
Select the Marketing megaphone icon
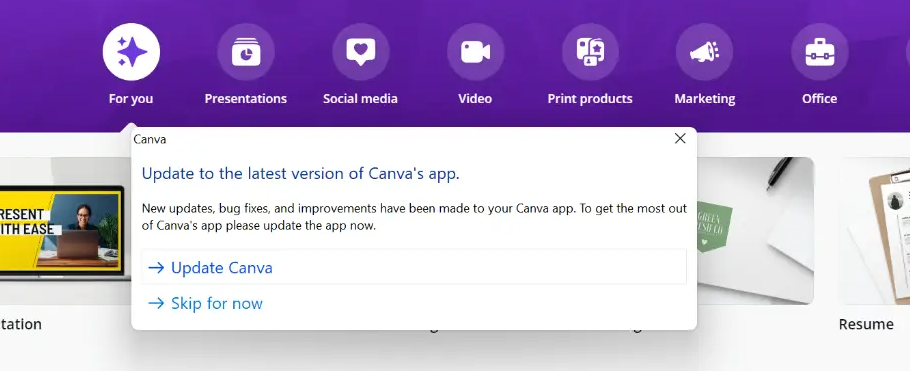pyautogui.click(x=705, y=52)
